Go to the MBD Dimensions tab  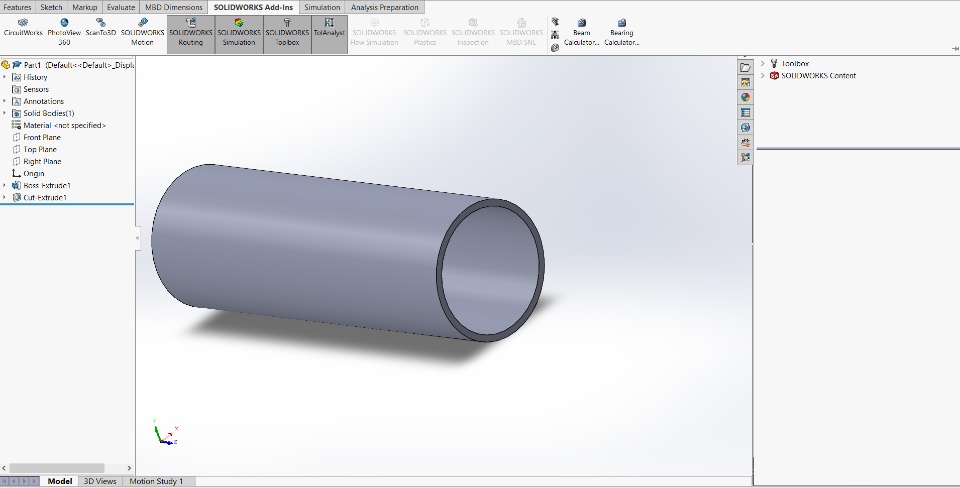coord(173,7)
